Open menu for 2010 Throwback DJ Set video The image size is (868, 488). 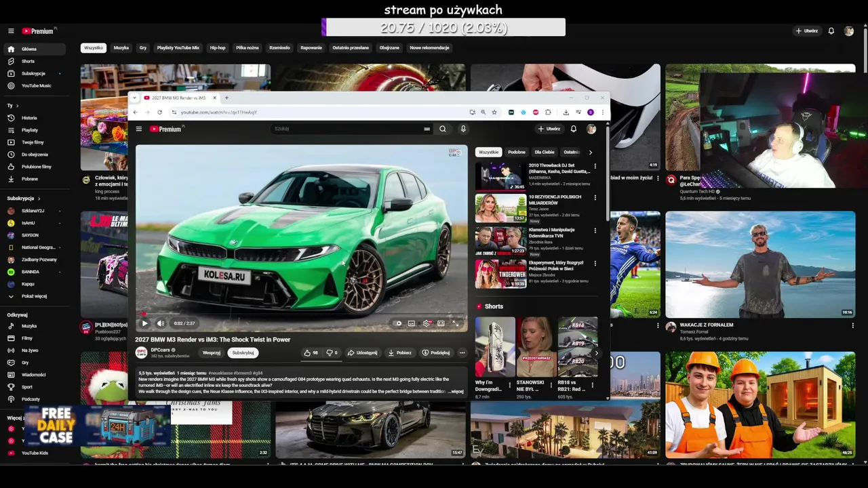[x=595, y=166]
